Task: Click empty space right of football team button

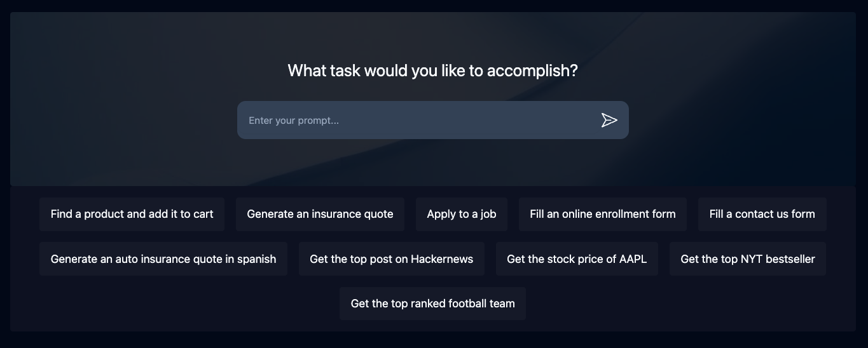Action: [x=674, y=304]
